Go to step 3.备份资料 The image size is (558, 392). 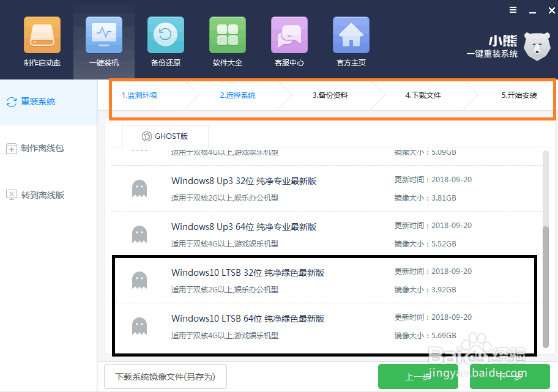[x=330, y=95]
